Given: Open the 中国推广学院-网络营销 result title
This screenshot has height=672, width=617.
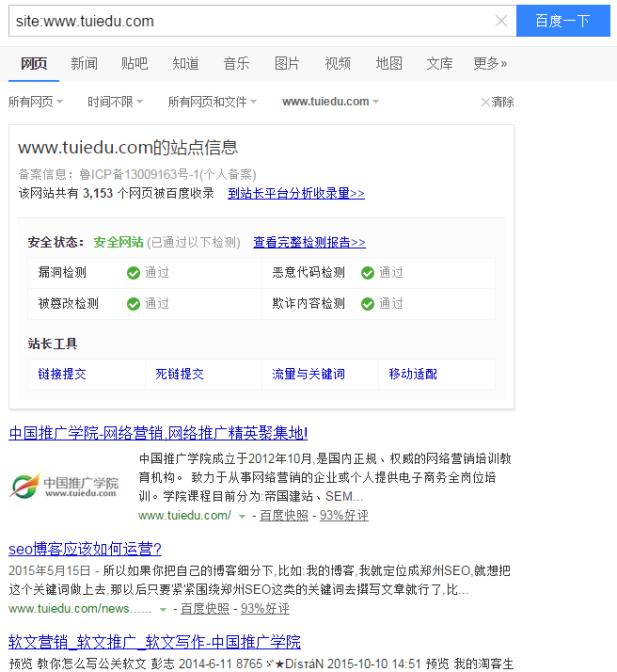Looking at the screenshot, I should click(x=158, y=433).
